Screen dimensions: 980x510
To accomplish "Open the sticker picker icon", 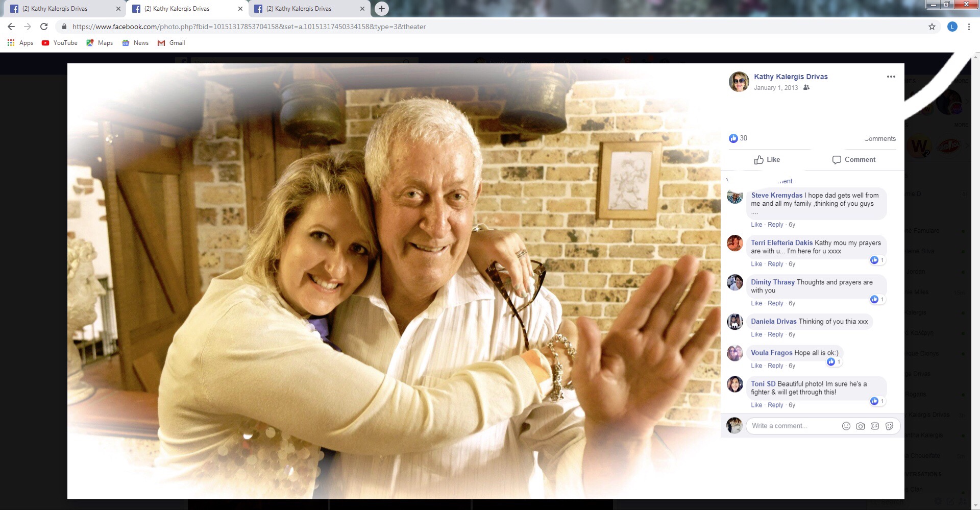I will 889,426.
